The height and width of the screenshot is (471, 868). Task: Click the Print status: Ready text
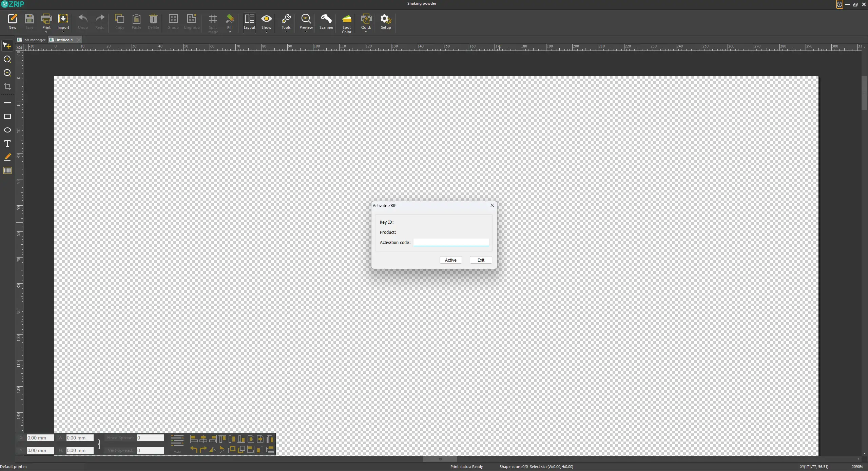coord(466,467)
